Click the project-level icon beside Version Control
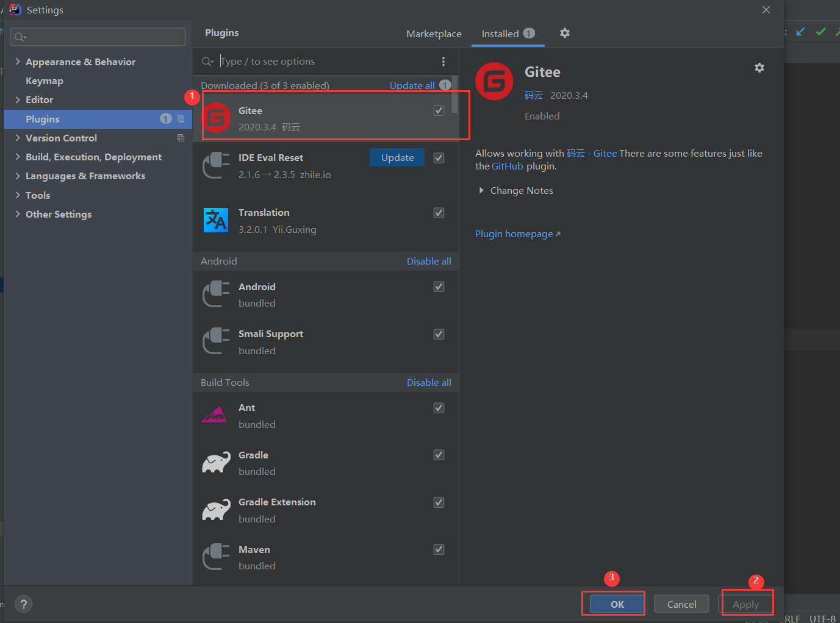The height and width of the screenshot is (623, 840). tap(181, 138)
